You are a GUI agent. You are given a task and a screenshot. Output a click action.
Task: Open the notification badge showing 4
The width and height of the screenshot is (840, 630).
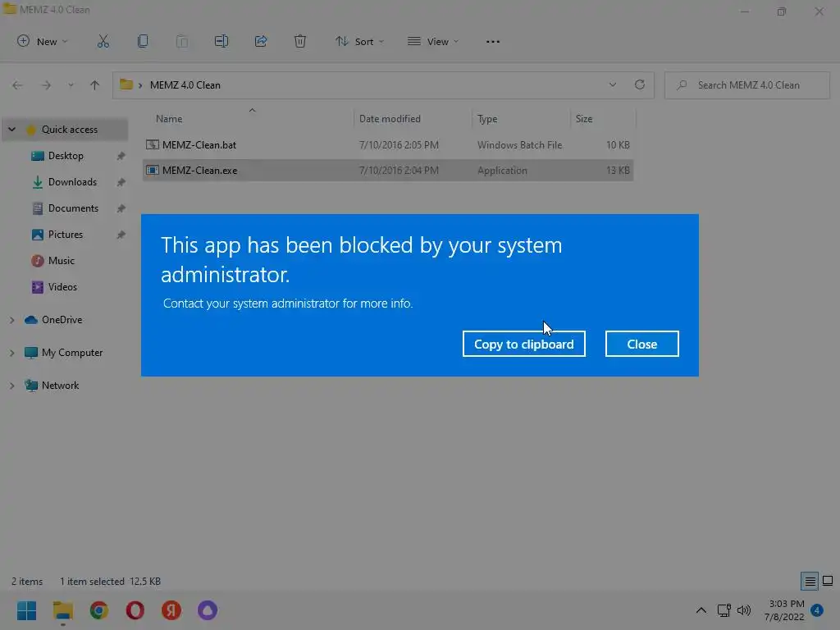point(818,609)
